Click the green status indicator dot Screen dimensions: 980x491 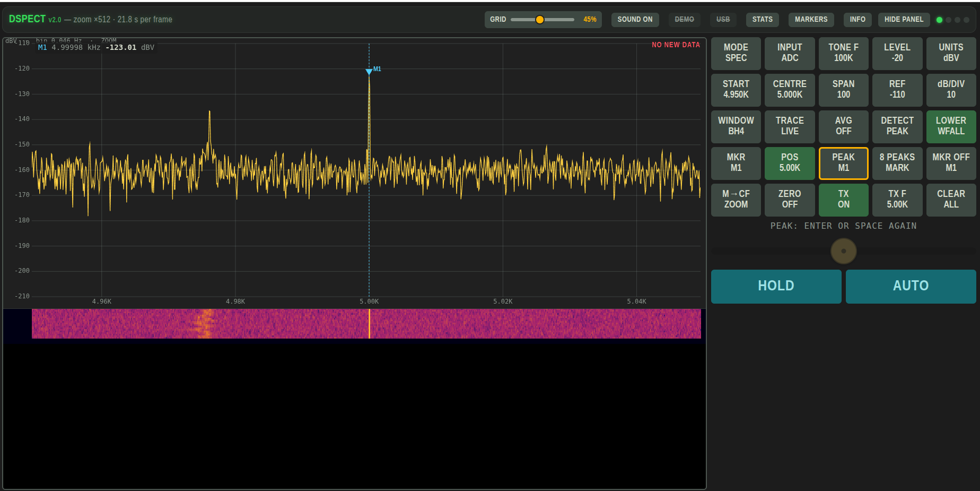[x=939, y=20]
